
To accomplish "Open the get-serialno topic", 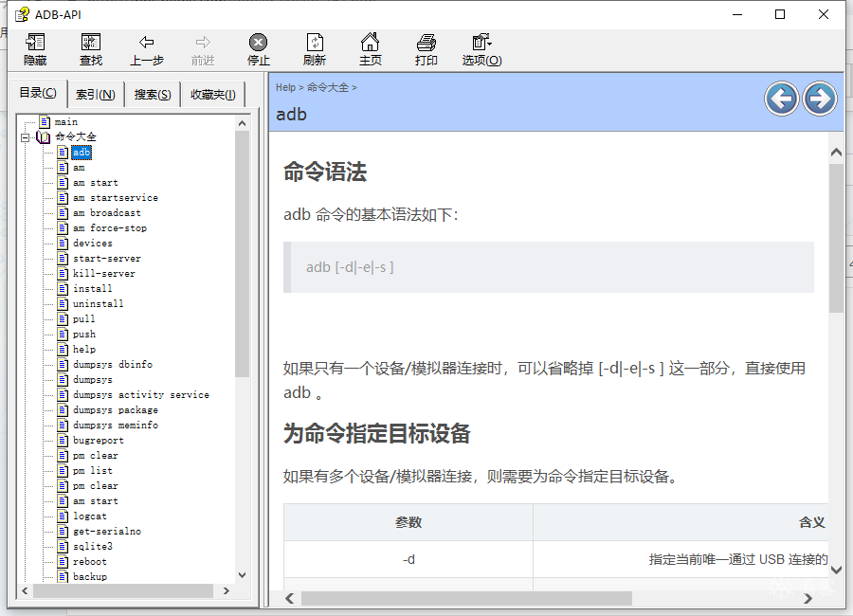I will point(106,531).
